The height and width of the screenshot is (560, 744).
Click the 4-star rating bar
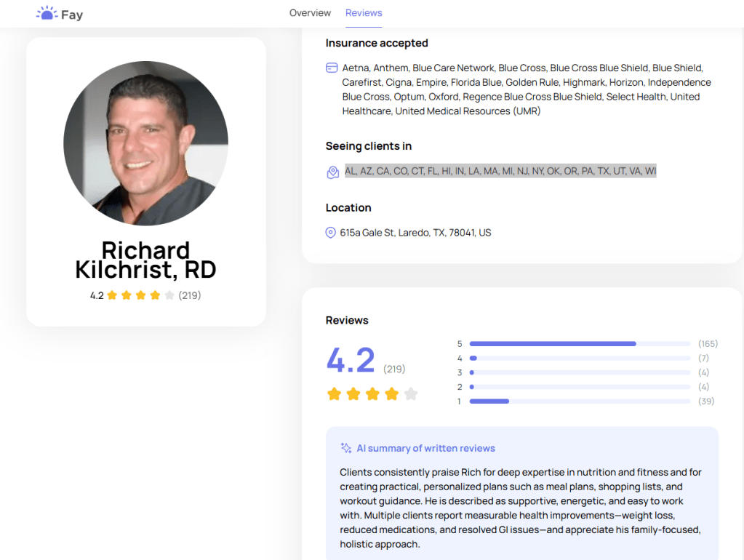pos(580,358)
